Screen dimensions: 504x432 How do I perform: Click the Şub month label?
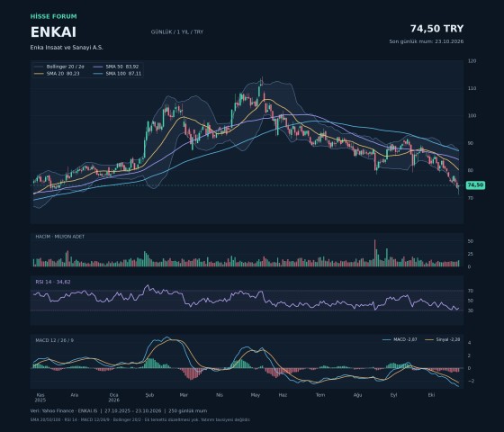coord(149,395)
